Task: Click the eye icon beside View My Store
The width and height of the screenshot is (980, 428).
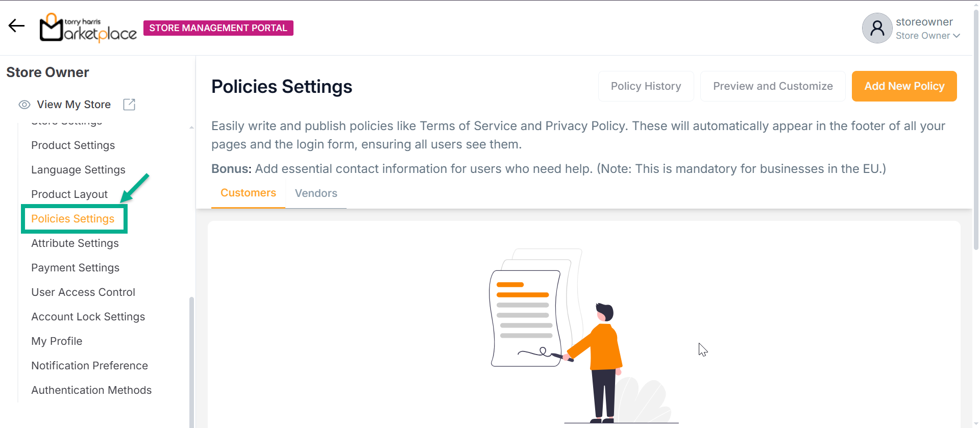Action: 24,105
